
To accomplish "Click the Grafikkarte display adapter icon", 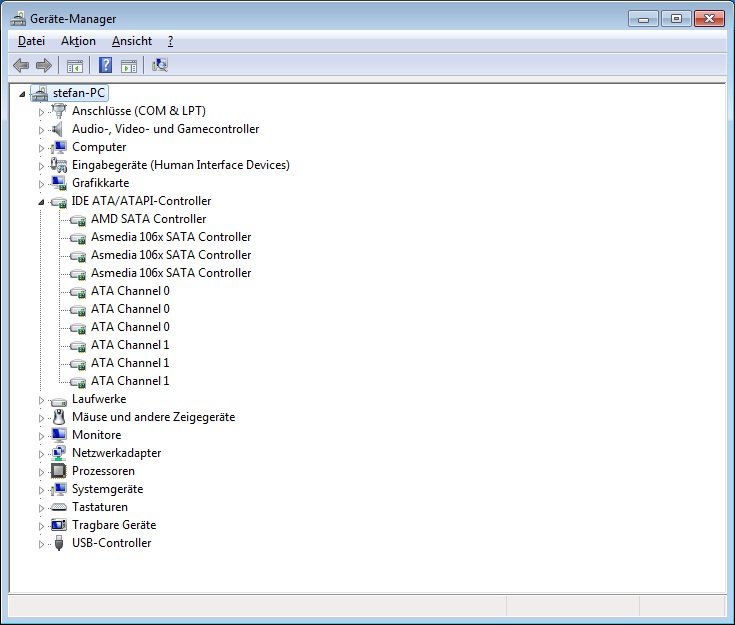I will point(59,183).
